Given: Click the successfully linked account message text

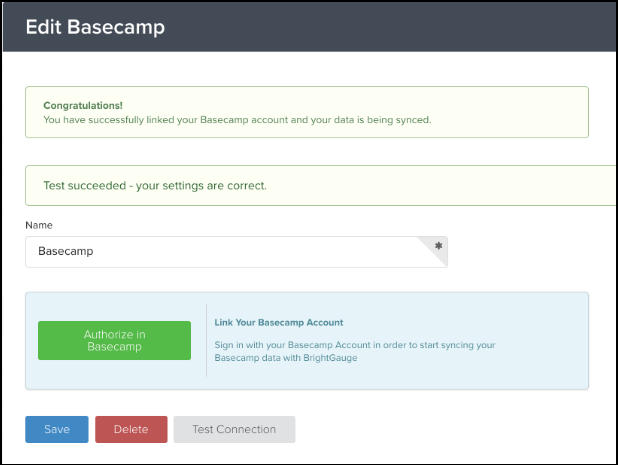Looking at the screenshot, I should tap(237, 120).
